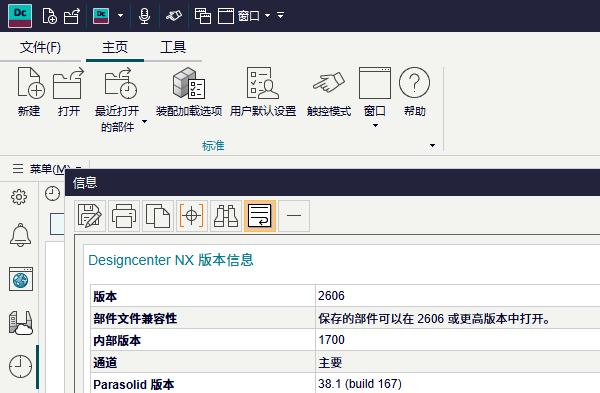Click the Parasolid 版本 row label
The width and height of the screenshot is (600, 393).
click(134, 384)
